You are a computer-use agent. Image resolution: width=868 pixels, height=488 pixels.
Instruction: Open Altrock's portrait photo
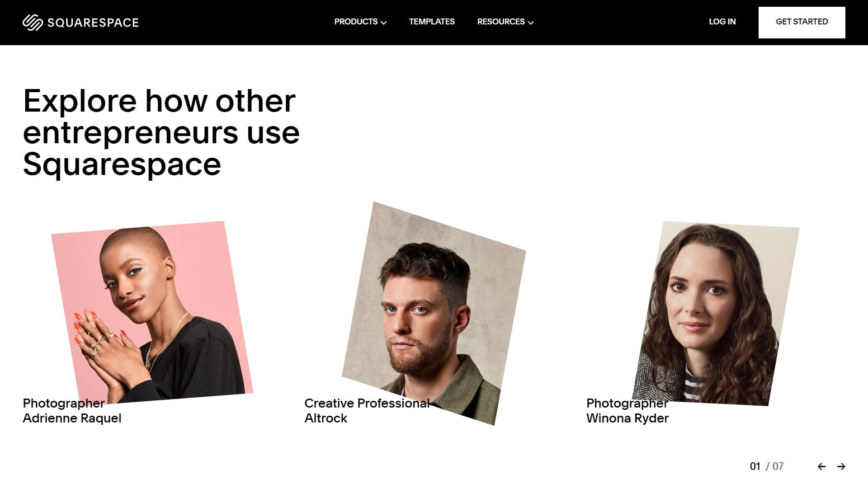click(x=434, y=313)
